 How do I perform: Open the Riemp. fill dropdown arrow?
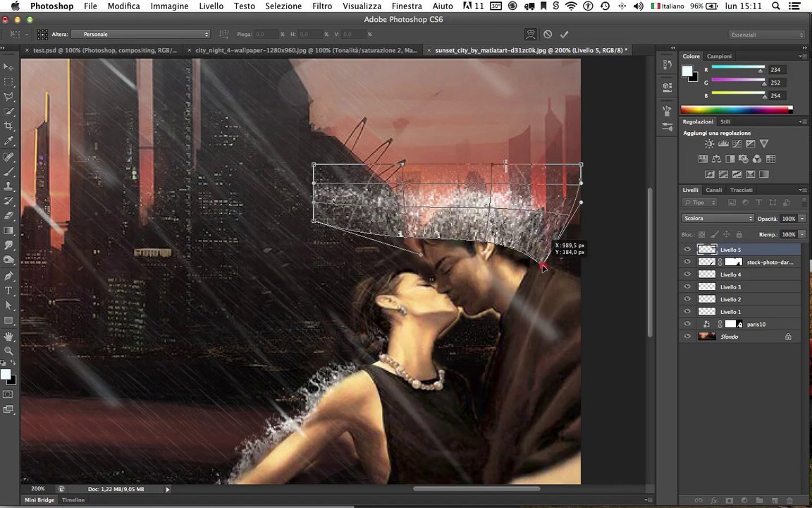tap(802, 234)
